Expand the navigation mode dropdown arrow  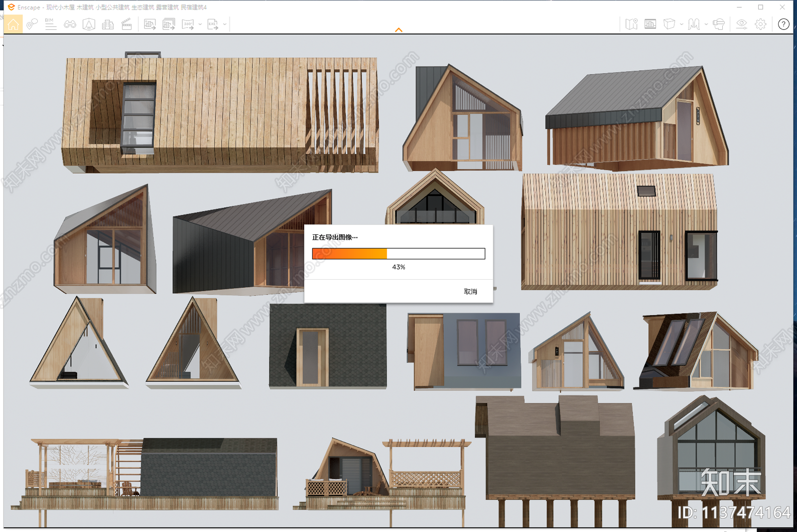coord(706,24)
